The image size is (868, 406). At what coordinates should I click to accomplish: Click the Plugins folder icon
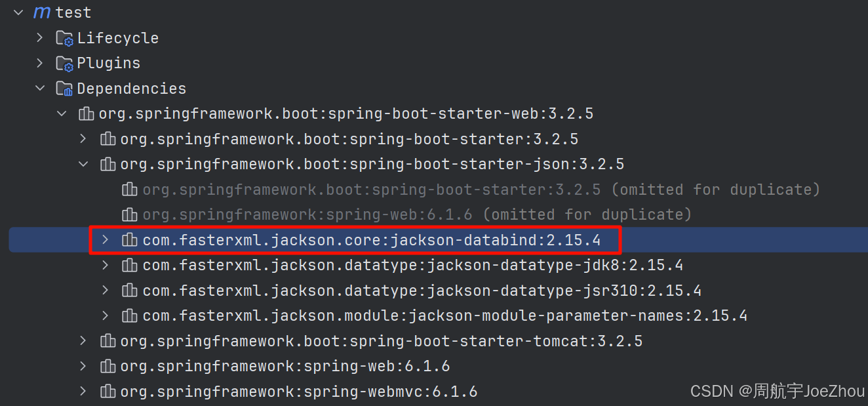pos(64,63)
